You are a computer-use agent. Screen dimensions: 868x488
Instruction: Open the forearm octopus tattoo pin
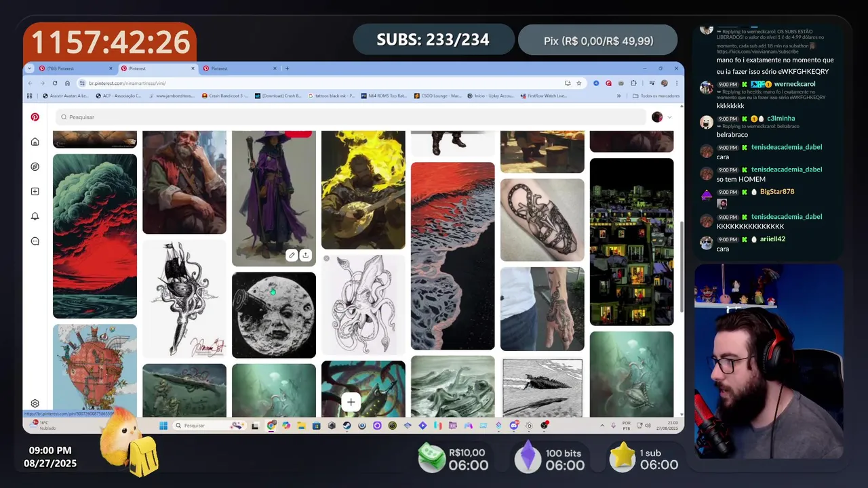pos(542,220)
